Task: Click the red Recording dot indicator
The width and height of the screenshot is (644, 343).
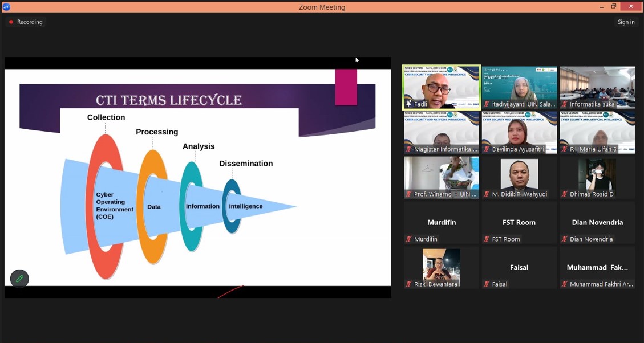Action: pos(11,22)
